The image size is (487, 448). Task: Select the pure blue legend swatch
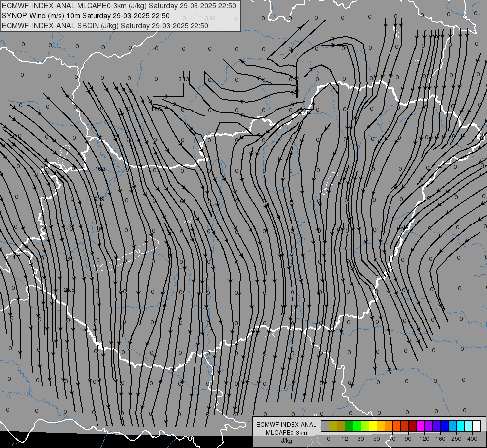[x=445, y=426]
